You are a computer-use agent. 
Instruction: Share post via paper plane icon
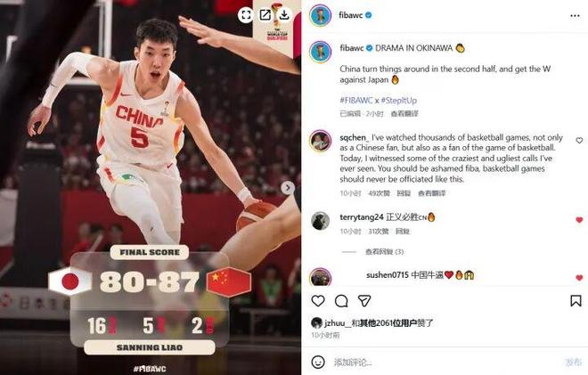(364, 301)
